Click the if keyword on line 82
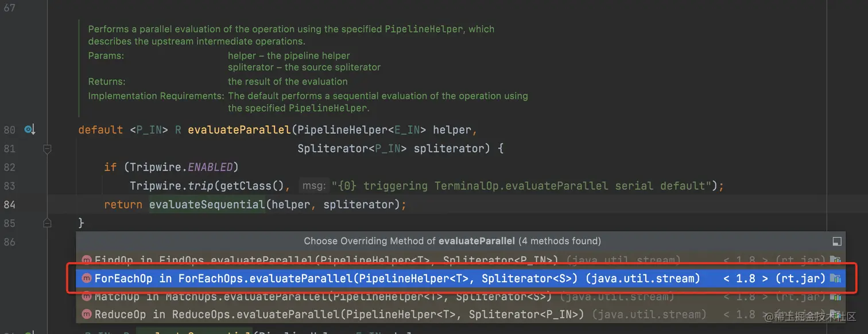The width and height of the screenshot is (868, 334). tap(110, 167)
